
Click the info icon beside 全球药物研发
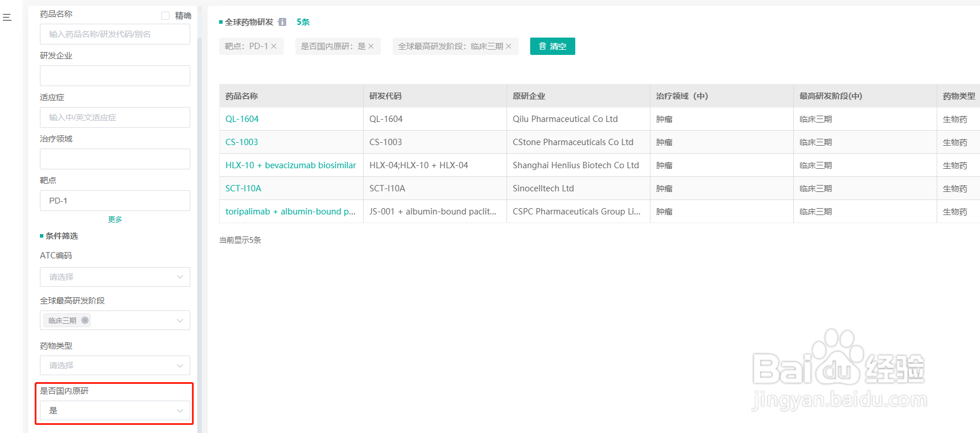[x=282, y=22]
